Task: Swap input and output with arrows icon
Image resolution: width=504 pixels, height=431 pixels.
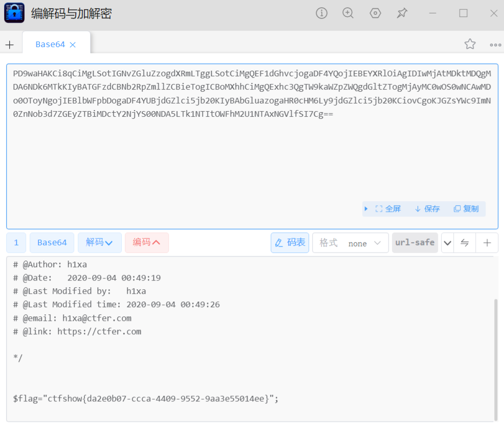Action: coord(465,243)
